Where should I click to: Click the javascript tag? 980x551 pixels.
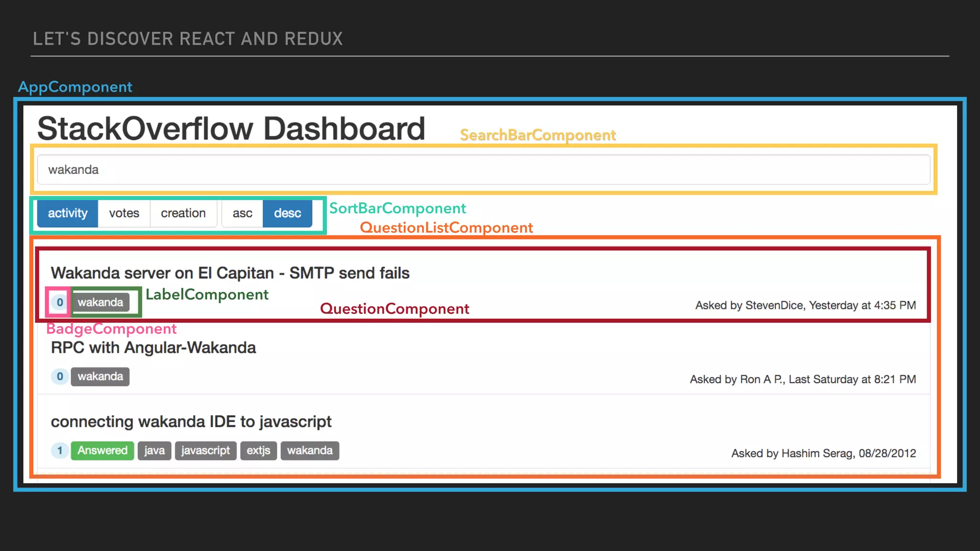tap(206, 451)
